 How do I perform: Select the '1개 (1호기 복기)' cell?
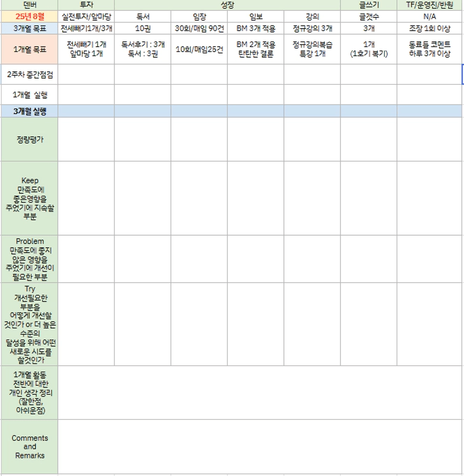click(369, 49)
